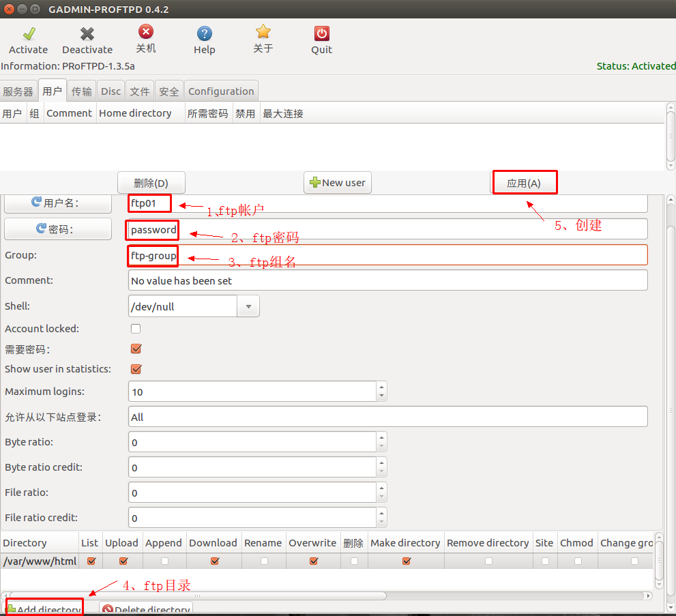Click the New user button

click(338, 183)
